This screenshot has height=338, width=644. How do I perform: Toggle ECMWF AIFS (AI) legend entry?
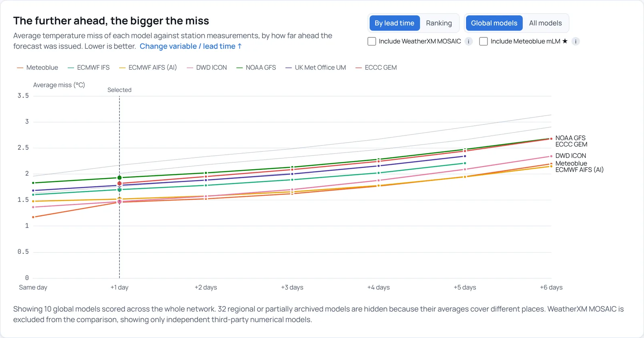[148, 68]
